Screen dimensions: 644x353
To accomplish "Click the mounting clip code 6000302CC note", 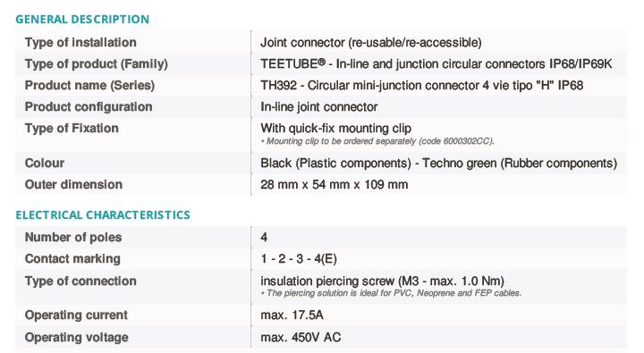I will [377, 141].
